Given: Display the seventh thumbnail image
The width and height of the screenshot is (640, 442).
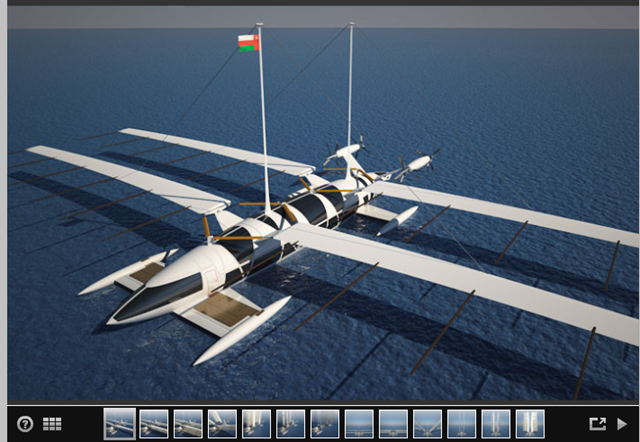Looking at the screenshot, I should 325,424.
